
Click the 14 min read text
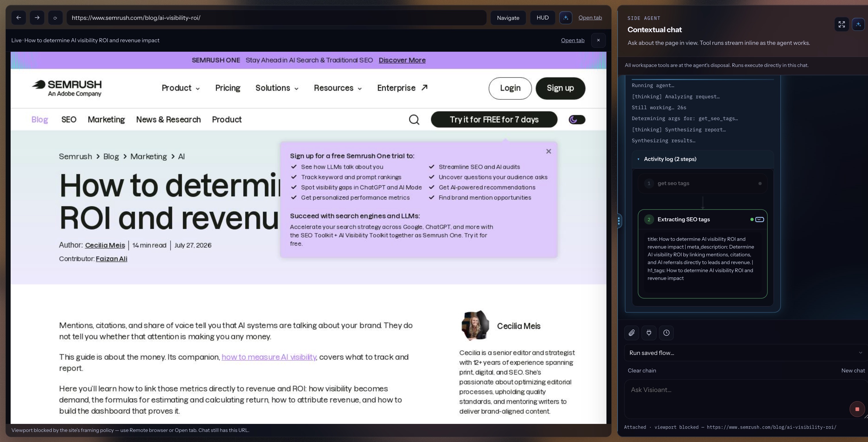coord(149,245)
